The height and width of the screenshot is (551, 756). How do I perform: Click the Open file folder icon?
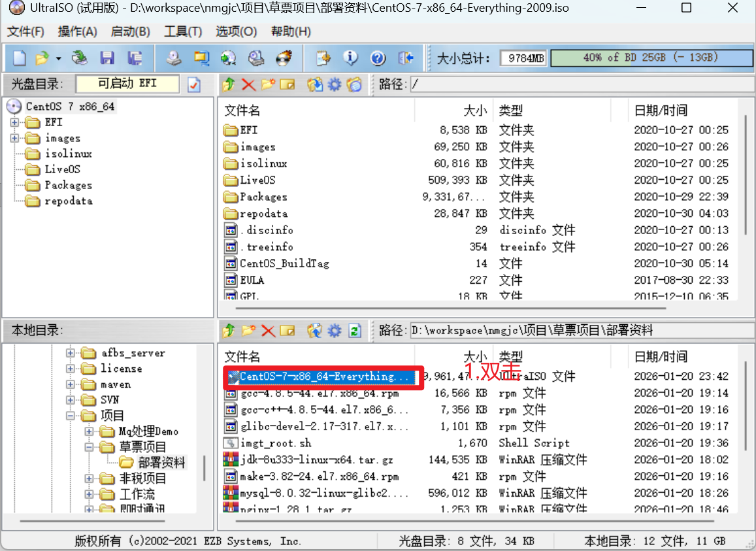pyautogui.click(x=42, y=58)
